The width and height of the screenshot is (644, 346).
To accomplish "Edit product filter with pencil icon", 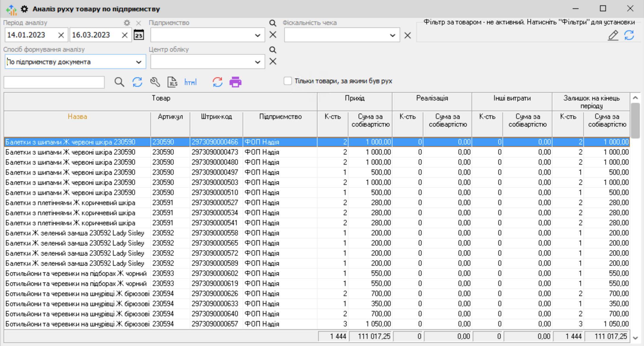I will (x=613, y=35).
